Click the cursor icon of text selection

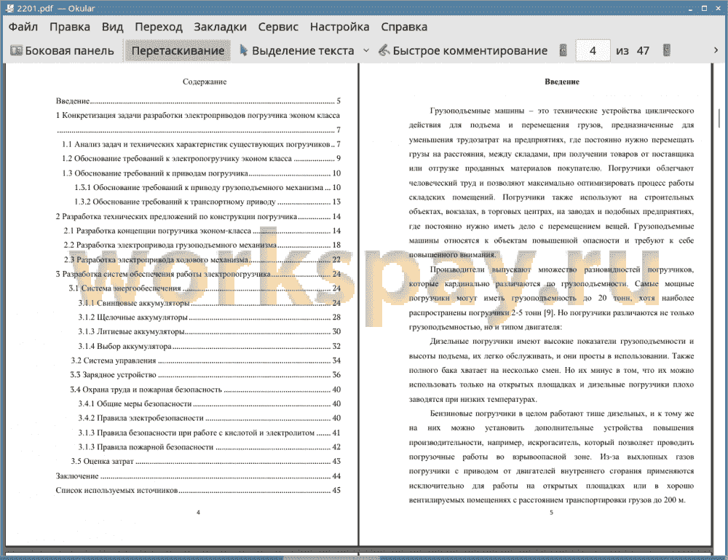coord(244,50)
